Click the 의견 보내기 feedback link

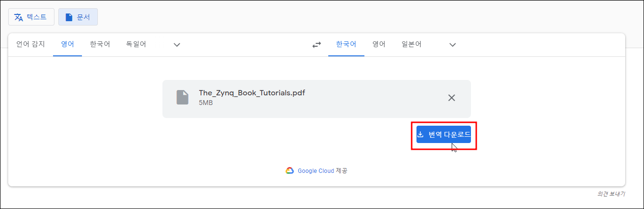click(611, 194)
